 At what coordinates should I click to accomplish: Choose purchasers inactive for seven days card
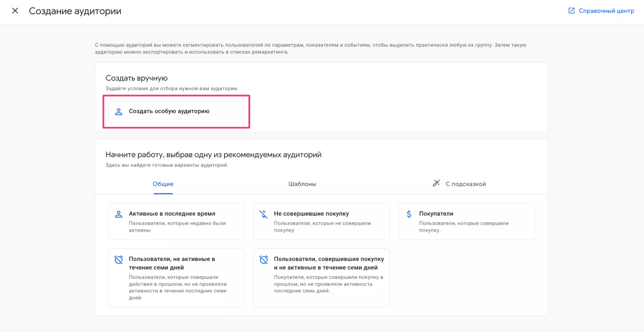pyautogui.click(x=321, y=278)
